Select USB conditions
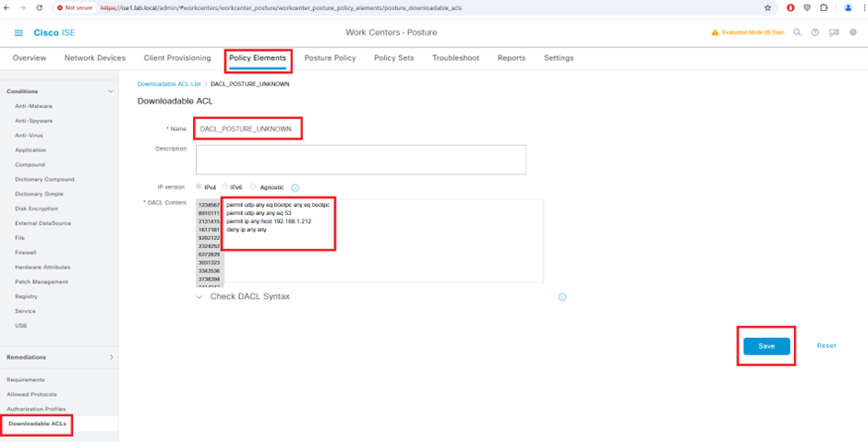 coord(21,326)
